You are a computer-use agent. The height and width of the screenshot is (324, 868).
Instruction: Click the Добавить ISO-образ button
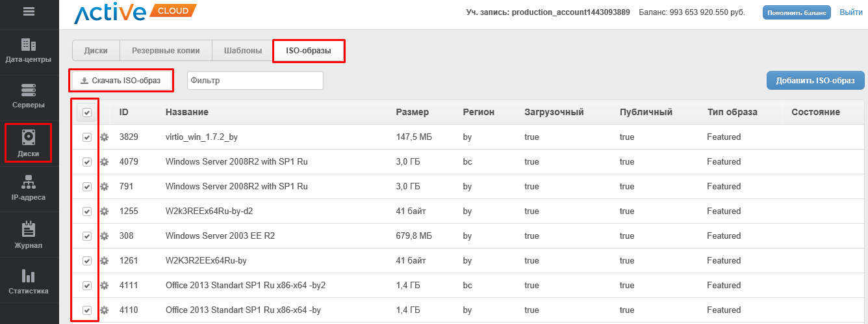[815, 81]
